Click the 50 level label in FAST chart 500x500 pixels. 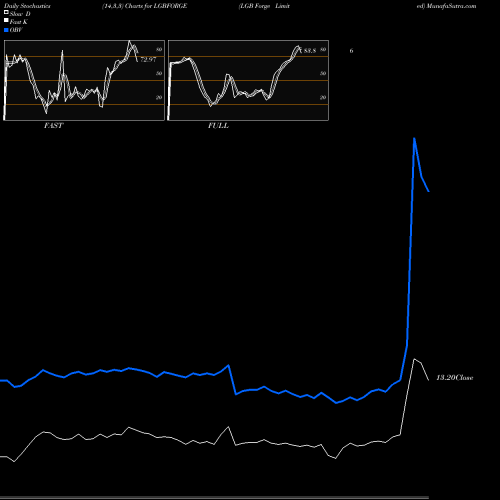[159, 73]
